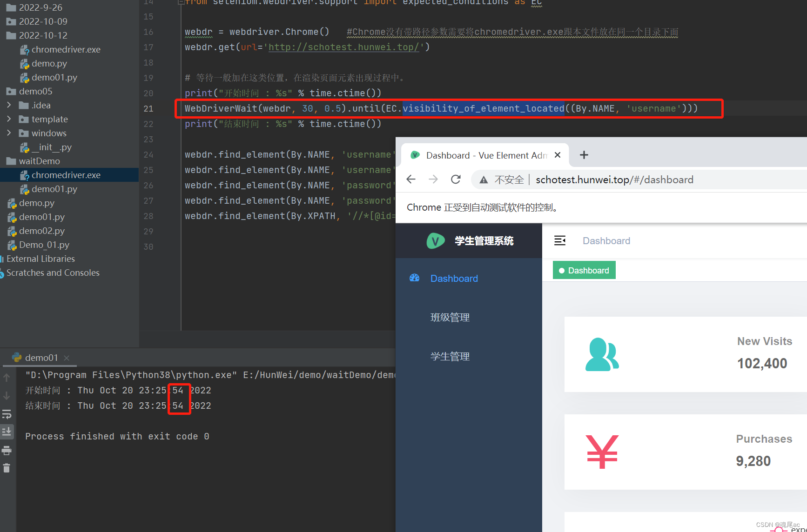This screenshot has height=532, width=807.
Task: Click Chrome's back navigation arrow
Action: tap(410, 179)
